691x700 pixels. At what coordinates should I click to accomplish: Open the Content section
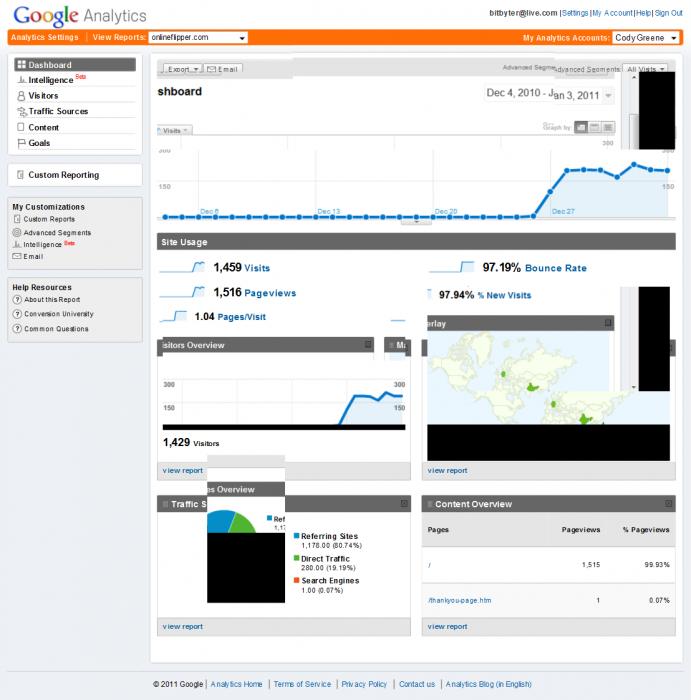(x=43, y=127)
